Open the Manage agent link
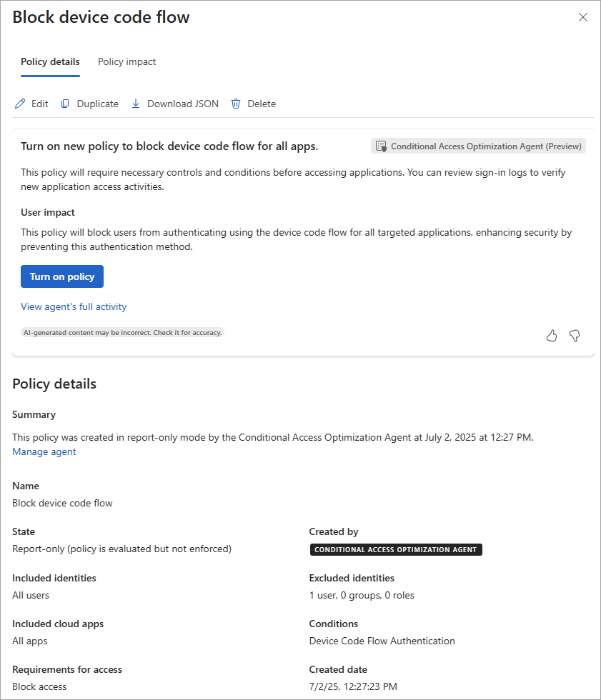Image resolution: width=601 pixels, height=700 pixels. (44, 451)
